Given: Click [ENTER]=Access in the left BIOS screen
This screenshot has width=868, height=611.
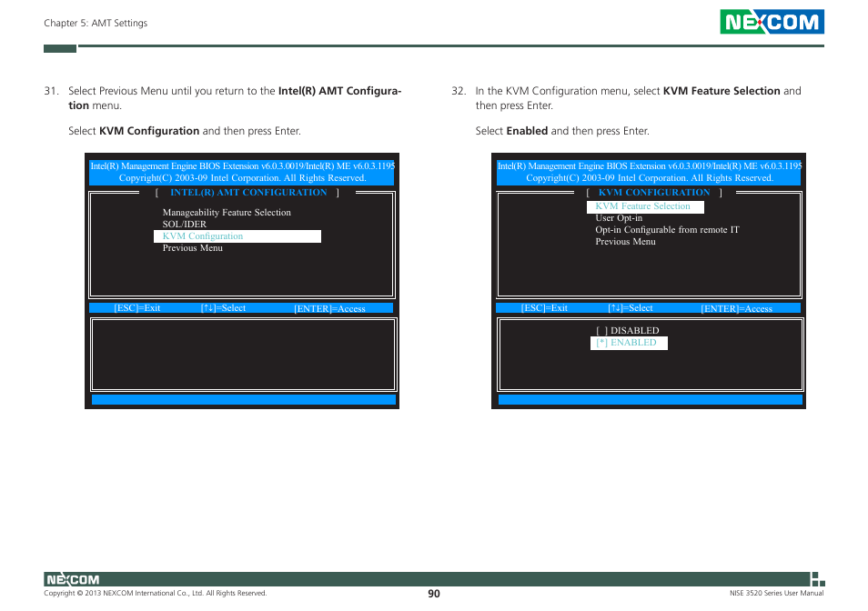Looking at the screenshot, I should click(330, 308).
